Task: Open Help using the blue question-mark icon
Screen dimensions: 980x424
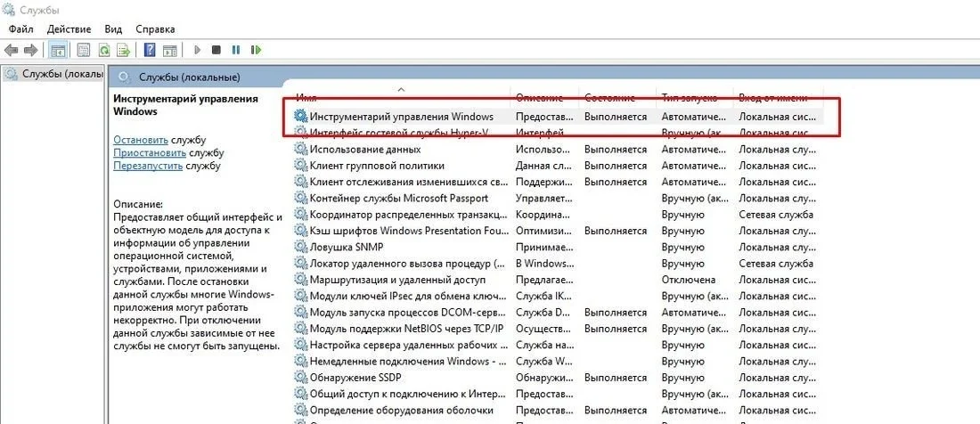Action: point(150,50)
